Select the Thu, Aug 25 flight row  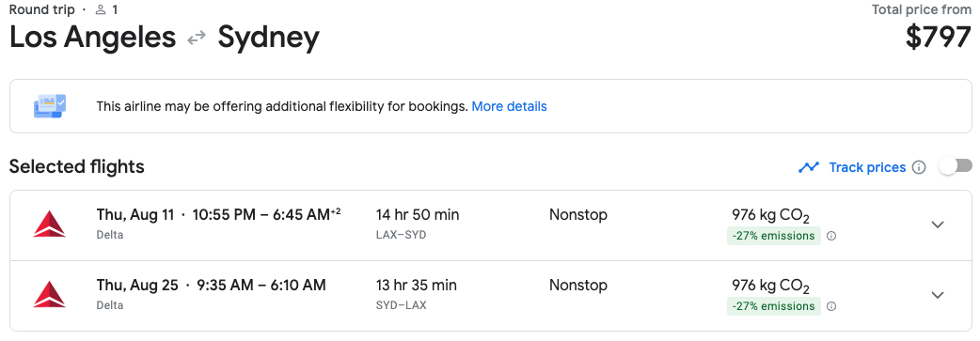click(x=491, y=295)
